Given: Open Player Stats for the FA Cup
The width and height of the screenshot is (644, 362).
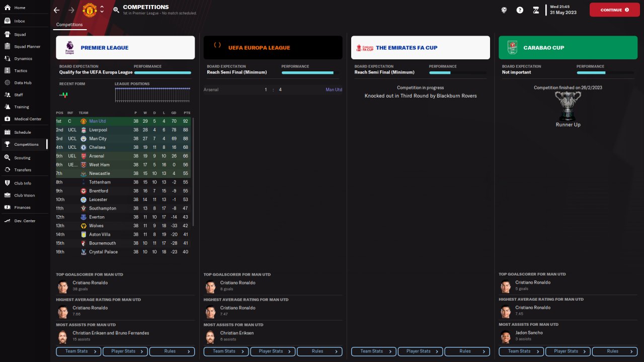Looking at the screenshot, I should tap(421, 351).
